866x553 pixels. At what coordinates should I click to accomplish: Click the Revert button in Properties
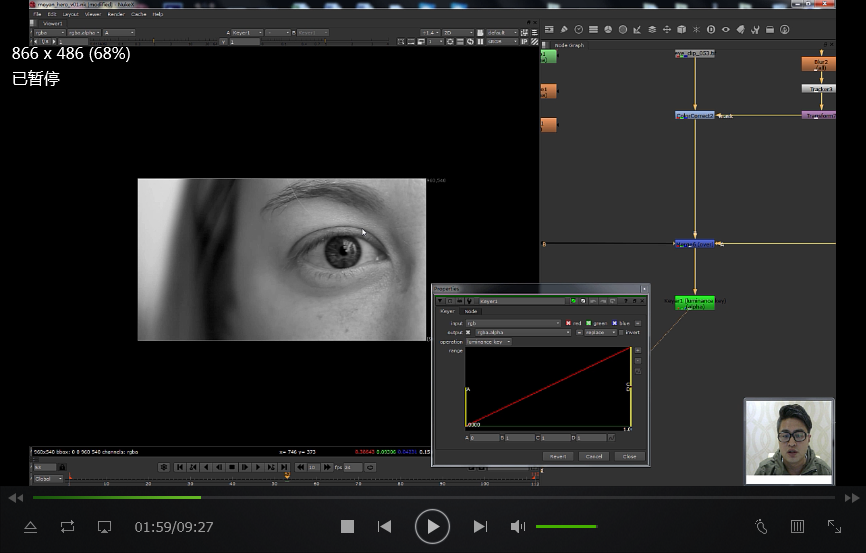[558, 456]
